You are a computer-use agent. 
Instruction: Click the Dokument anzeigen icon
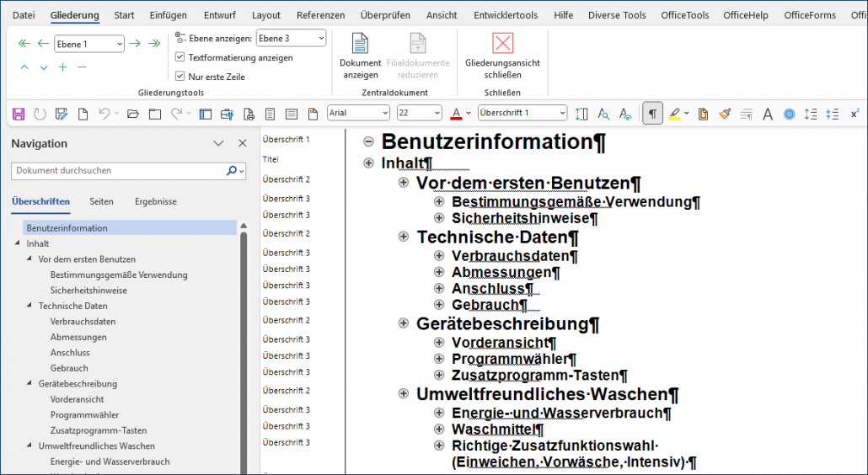coord(360,45)
